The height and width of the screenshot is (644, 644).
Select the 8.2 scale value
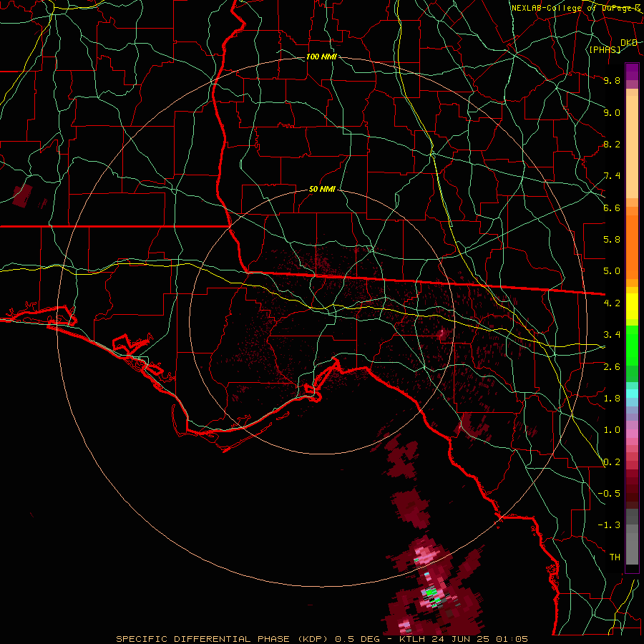coord(612,144)
